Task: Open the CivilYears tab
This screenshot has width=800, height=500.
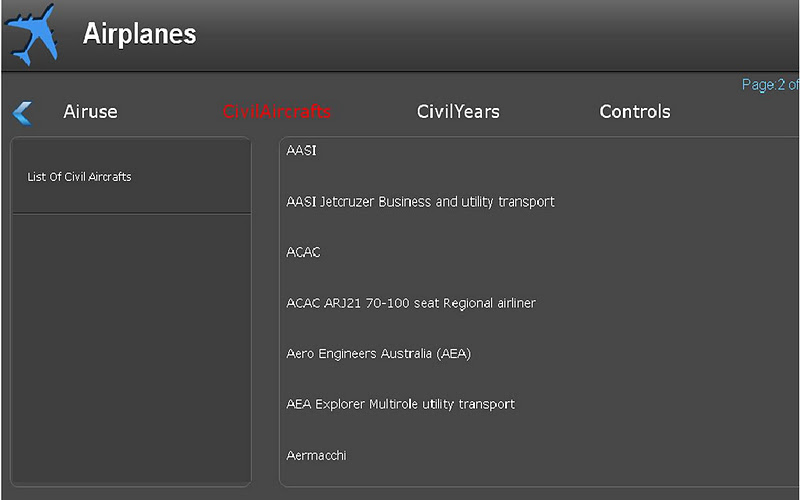Action: tap(458, 112)
